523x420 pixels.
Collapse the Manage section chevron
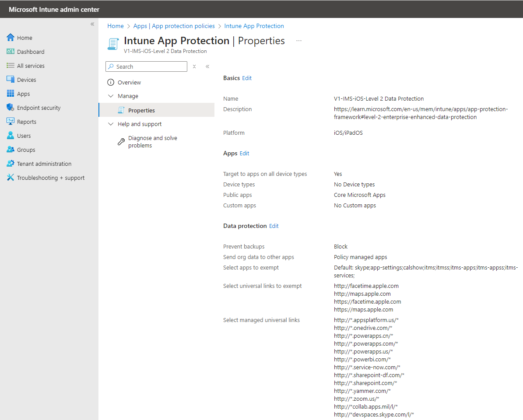111,96
